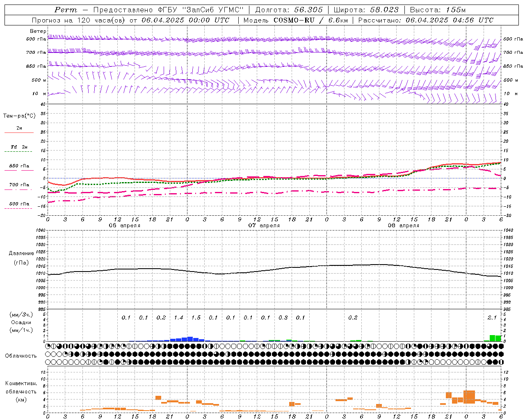Click the 'Модель COSMO-RU / 6.6км' text

pyautogui.click(x=295, y=20)
